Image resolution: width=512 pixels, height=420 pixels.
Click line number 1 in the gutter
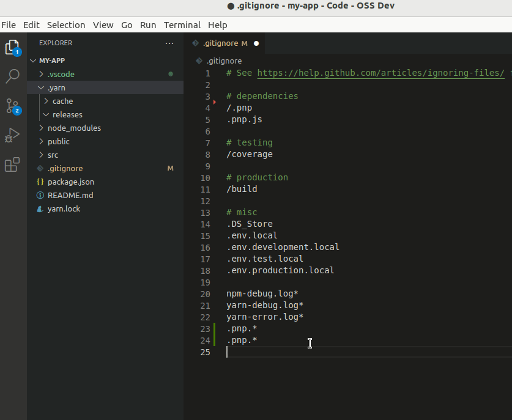click(207, 73)
